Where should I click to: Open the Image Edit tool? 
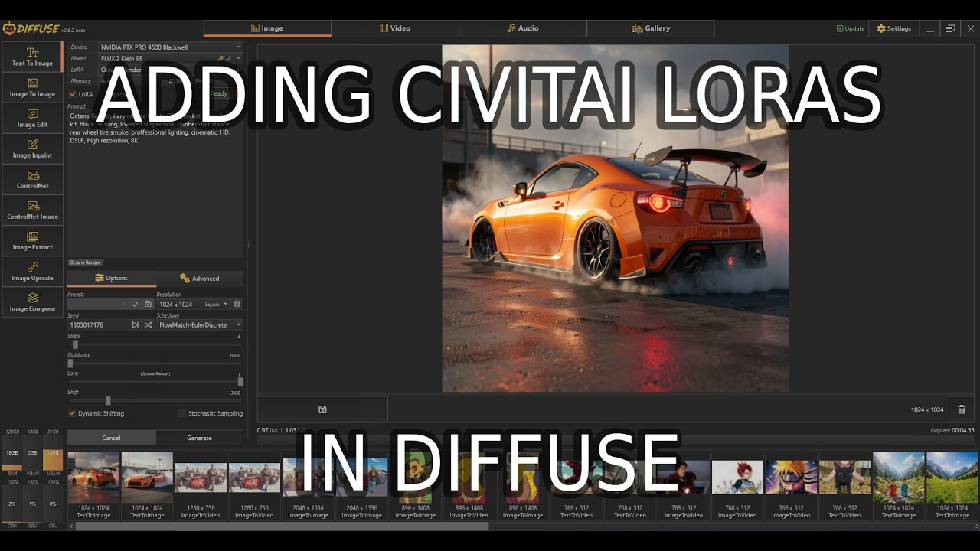point(32,119)
